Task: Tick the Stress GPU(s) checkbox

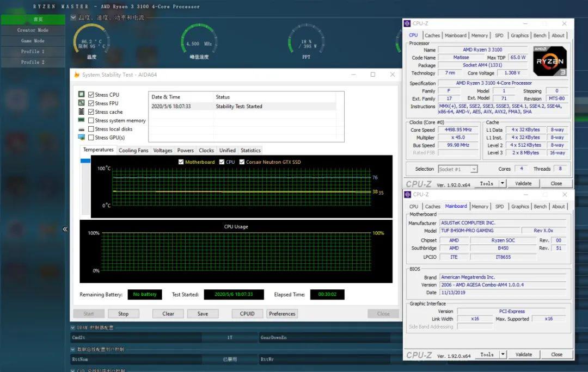Action: 91,138
